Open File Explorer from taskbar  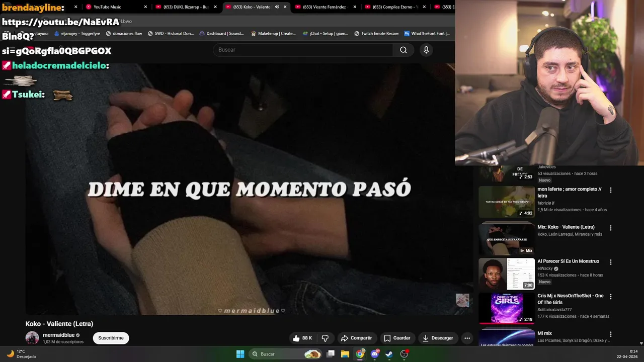(345, 354)
